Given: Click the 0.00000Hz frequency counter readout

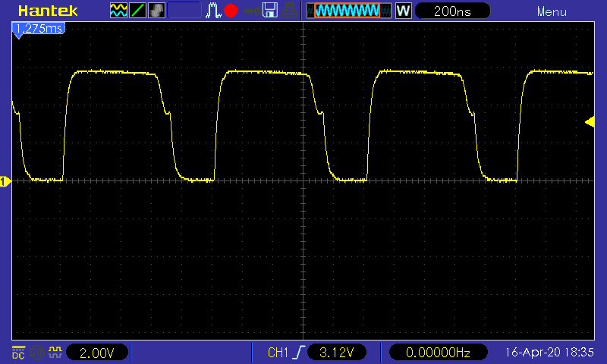Looking at the screenshot, I should click(438, 353).
